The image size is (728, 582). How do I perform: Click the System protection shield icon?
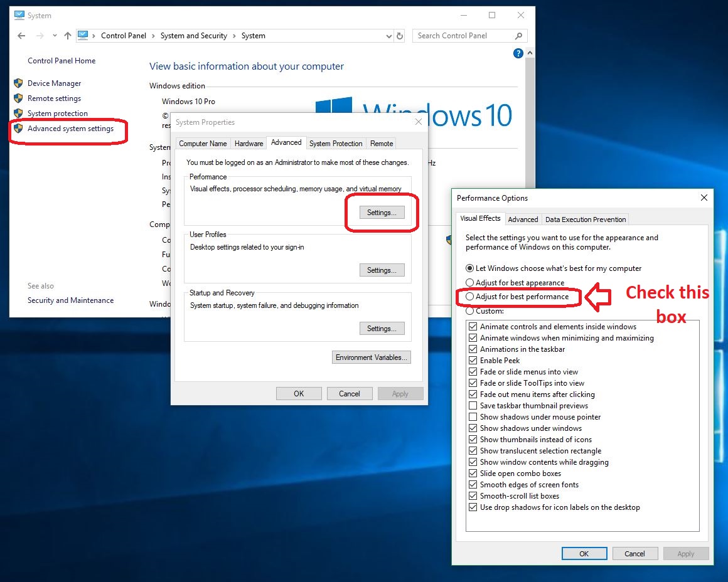coord(18,114)
